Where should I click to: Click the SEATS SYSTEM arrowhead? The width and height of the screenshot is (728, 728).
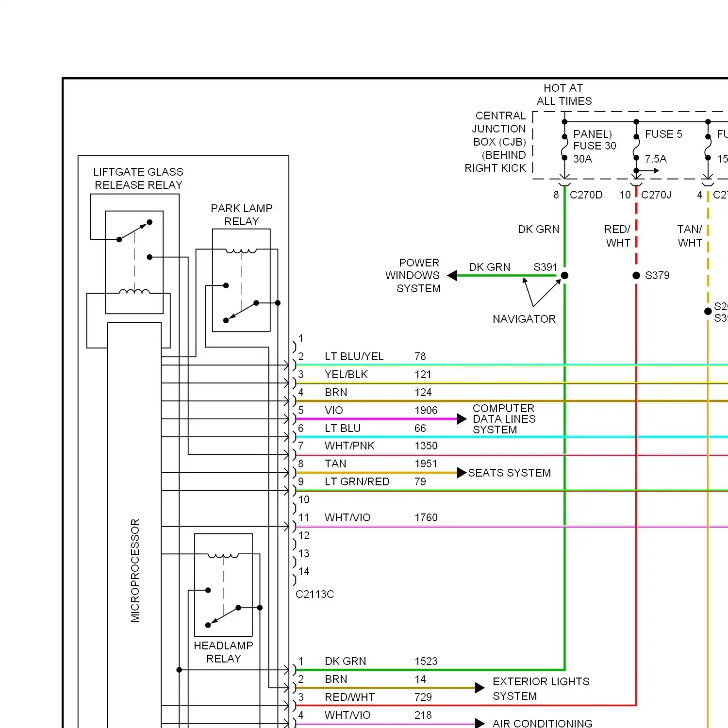pos(462,473)
